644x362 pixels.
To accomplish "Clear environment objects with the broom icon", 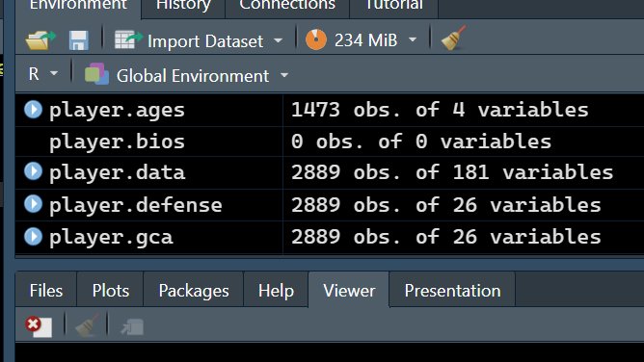I will (453, 39).
